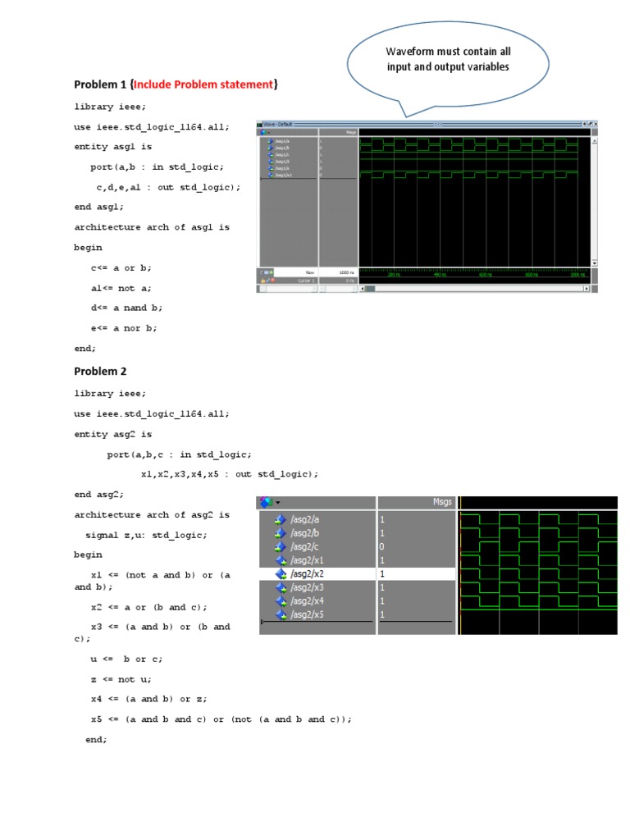
Task: Click the asg1 wave vertical scroll-down arrow
Action: [595, 263]
